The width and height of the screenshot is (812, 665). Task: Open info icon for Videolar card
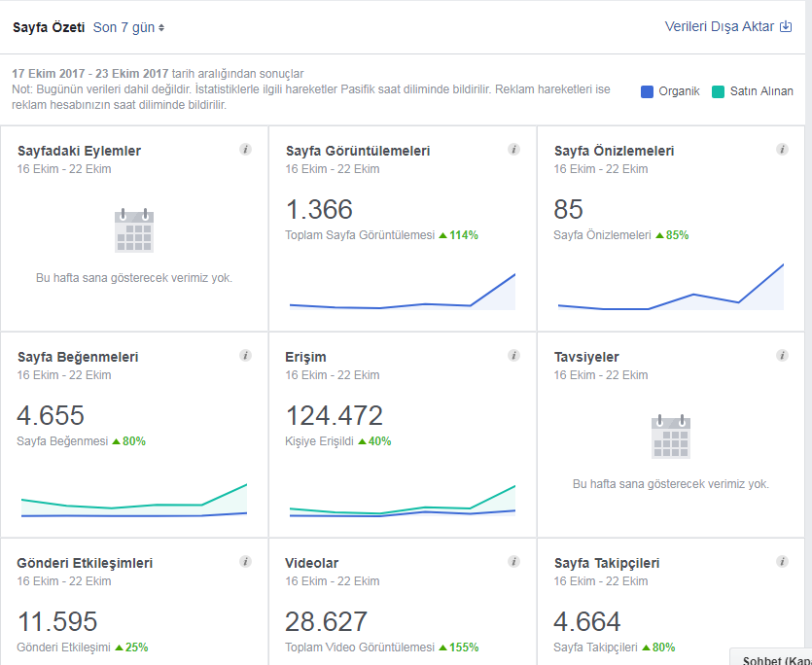pyautogui.click(x=513, y=561)
